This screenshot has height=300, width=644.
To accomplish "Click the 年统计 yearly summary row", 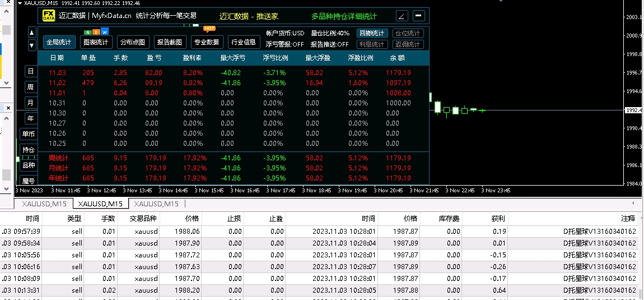I will tap(234, 178).
